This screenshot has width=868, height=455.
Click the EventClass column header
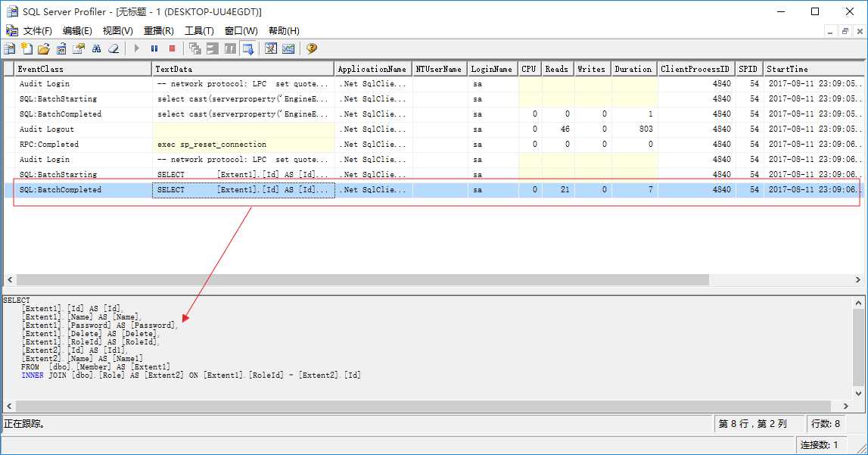pos(82,69)
